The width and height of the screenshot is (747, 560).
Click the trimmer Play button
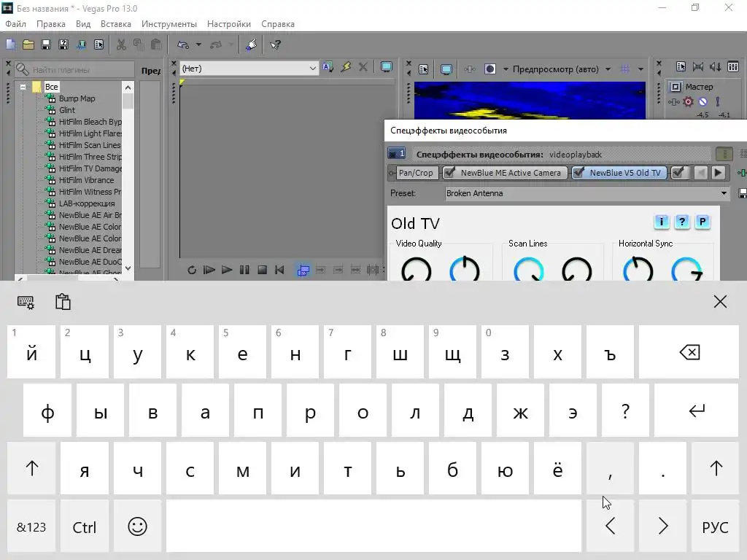point(227,270)
